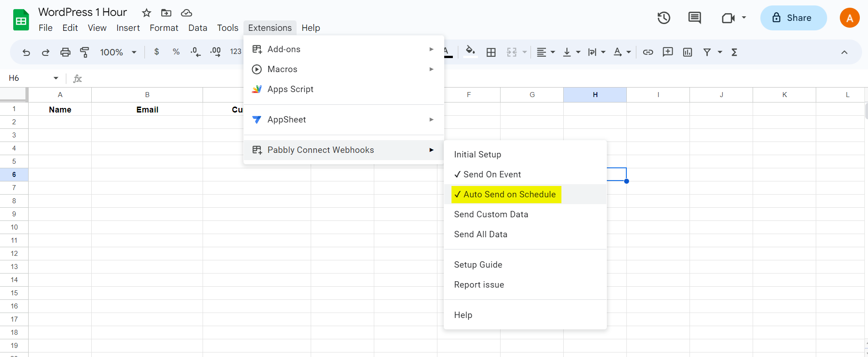Star the WordPress 1 Hour document
The image size is (868, 357).
[x=146, y=13]
